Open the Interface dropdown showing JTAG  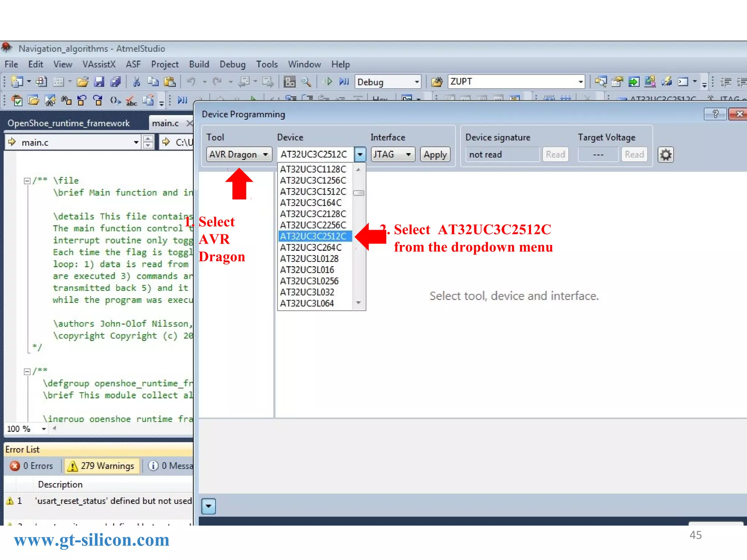(393, 155)
